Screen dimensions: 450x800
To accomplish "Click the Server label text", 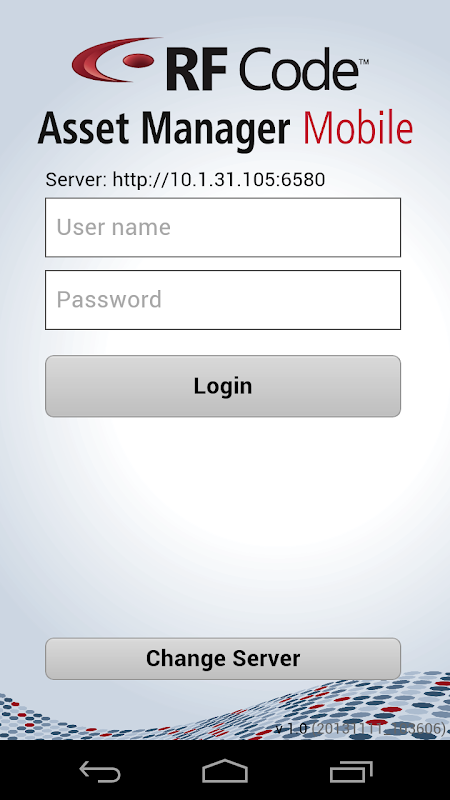I will 77,180.
